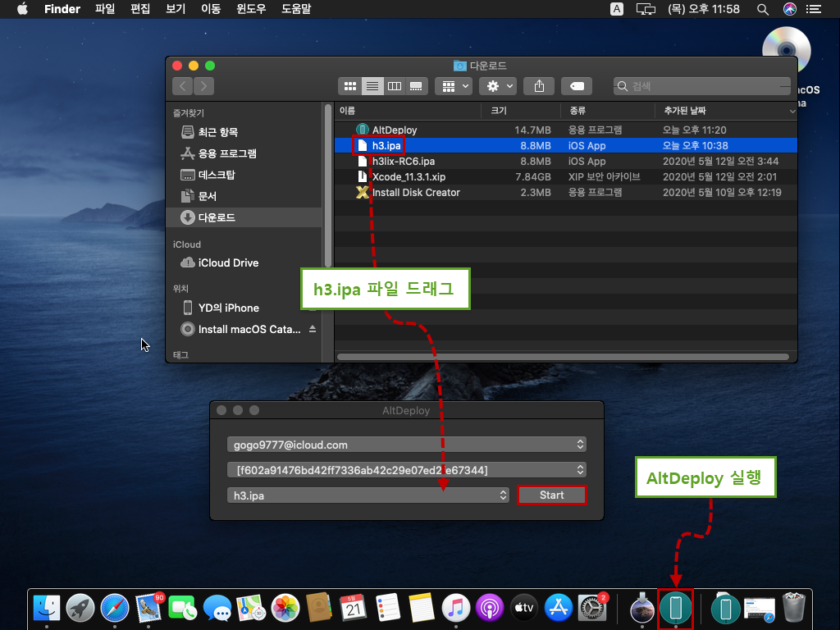Screen dimensions: 840x630
Task: Select the h3.ipa file
Action: [x=566, y=145]
